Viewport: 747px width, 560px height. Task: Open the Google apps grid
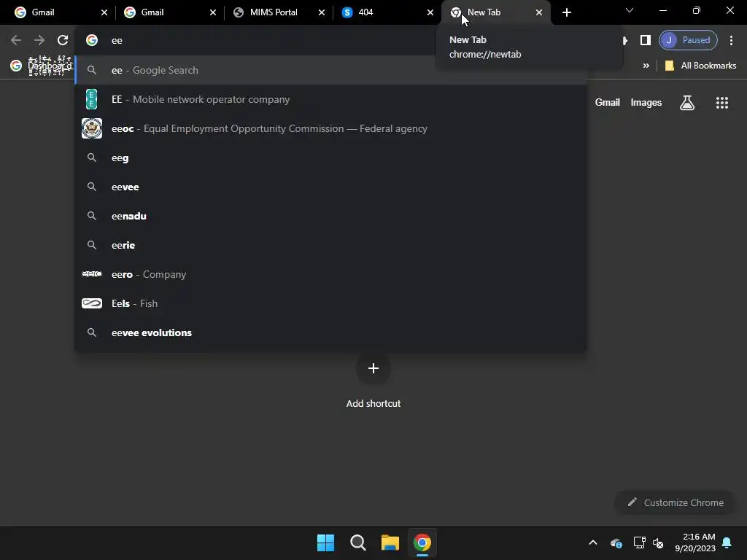[x=722, y=102]
